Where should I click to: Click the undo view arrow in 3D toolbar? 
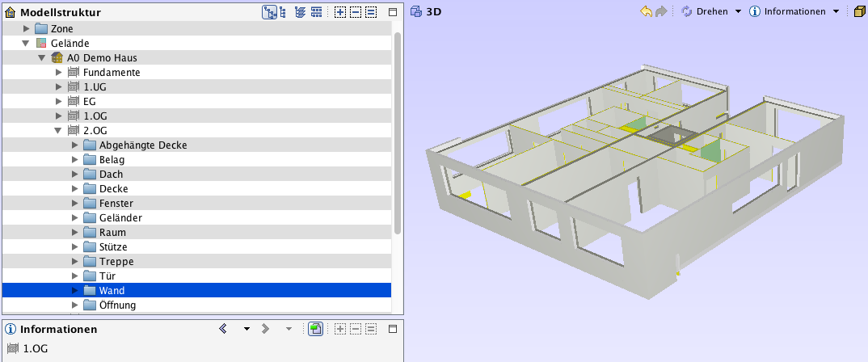pyautogui.click(x=646, y=11)
